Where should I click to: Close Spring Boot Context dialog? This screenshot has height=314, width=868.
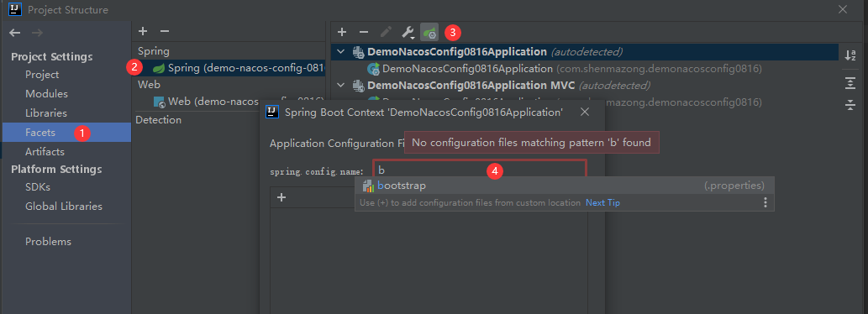[x=585, y=113]
